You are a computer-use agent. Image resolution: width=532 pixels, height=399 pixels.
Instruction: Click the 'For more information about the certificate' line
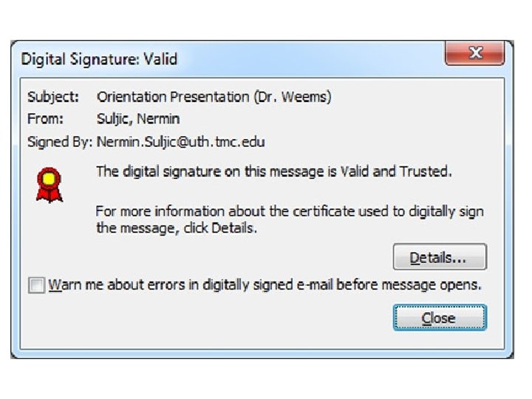point(289,211)
